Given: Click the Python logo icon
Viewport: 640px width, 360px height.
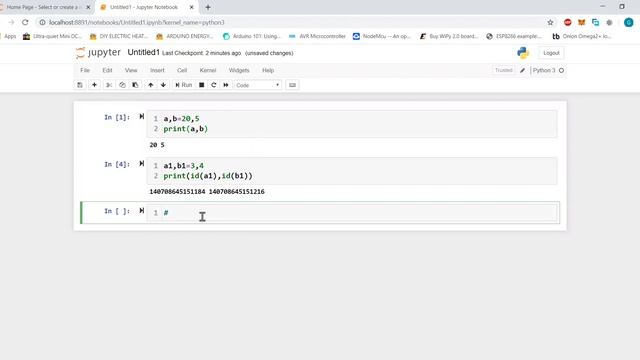Looking at the screenshot, I should point(523,53).
